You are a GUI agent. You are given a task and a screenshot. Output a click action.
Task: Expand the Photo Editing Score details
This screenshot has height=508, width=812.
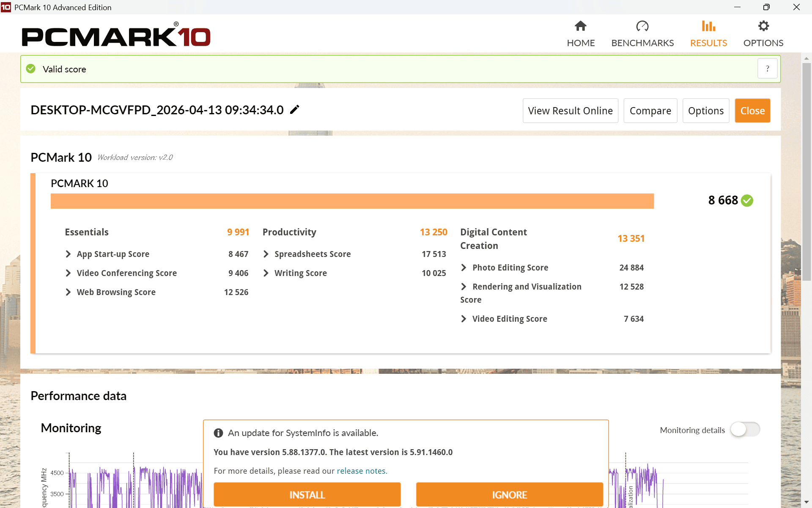[464, 268]
